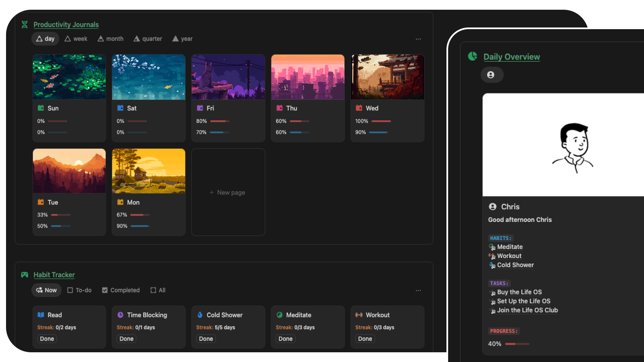Open Habit Tracker more options menu
Screen dimensions: 644x362
[x=418, y=290]
